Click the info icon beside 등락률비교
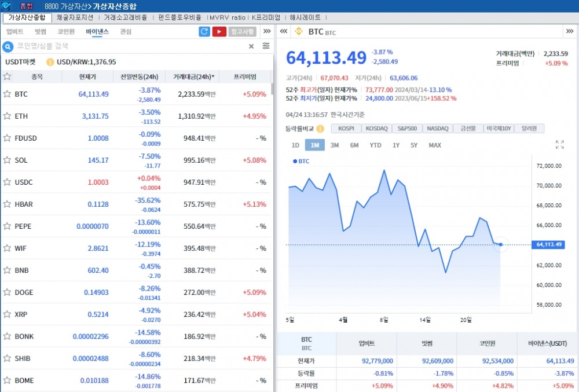 click(320, 129)
